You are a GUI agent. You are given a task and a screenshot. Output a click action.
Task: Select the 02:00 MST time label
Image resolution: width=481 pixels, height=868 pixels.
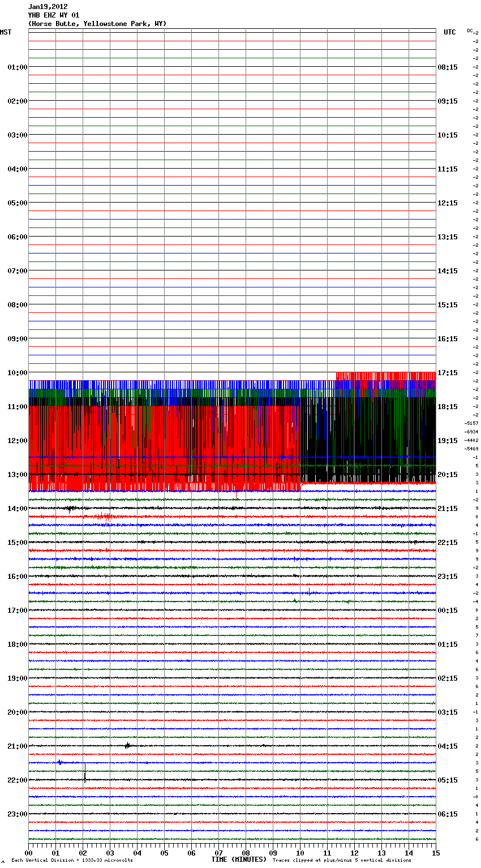pos(17,101)
